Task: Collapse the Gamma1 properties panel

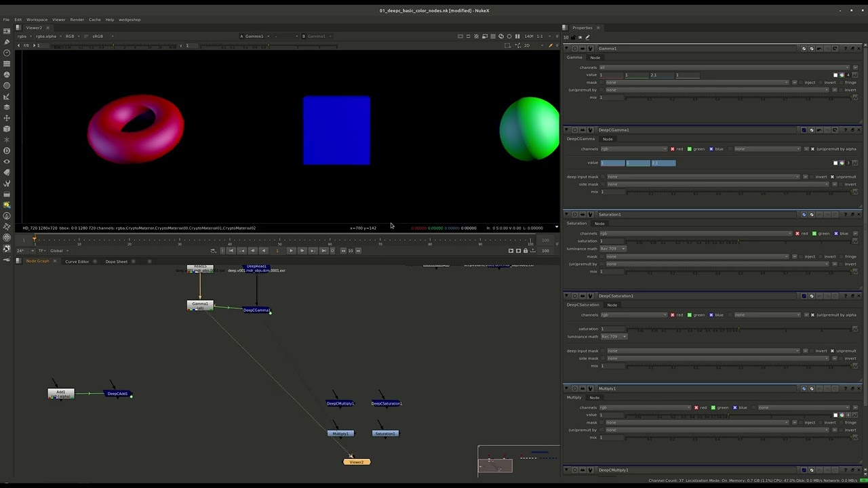Action: pyautogui.click(x=567, y=49)
